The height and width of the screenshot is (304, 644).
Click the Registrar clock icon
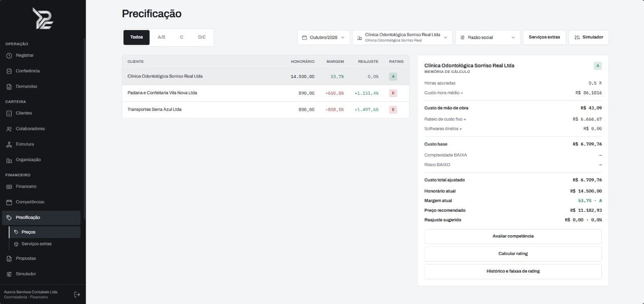click(x=9, y=55)
